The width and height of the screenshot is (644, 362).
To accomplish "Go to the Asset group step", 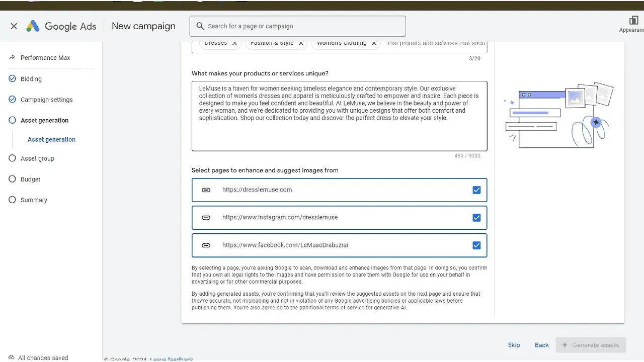I will (37, 158).
